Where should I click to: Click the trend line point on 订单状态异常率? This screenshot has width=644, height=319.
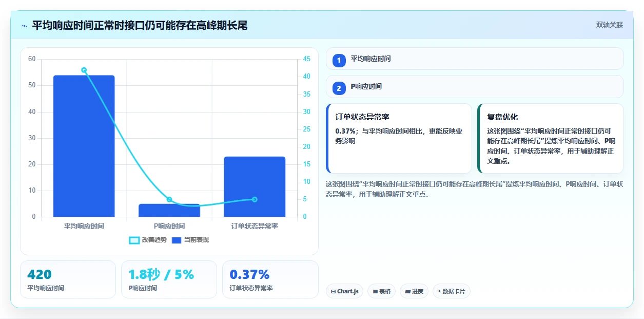point(255,199)
